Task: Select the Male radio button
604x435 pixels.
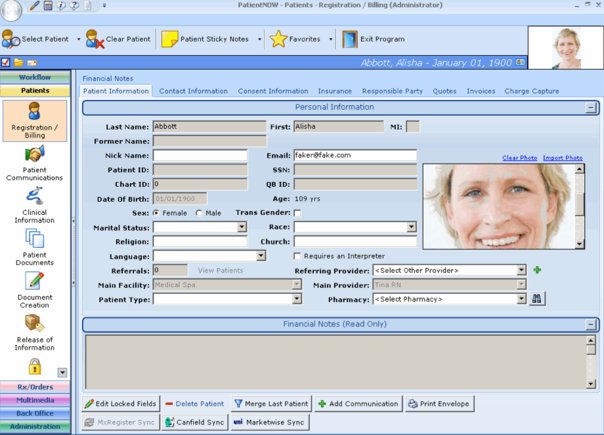Action: pos(199,213)
